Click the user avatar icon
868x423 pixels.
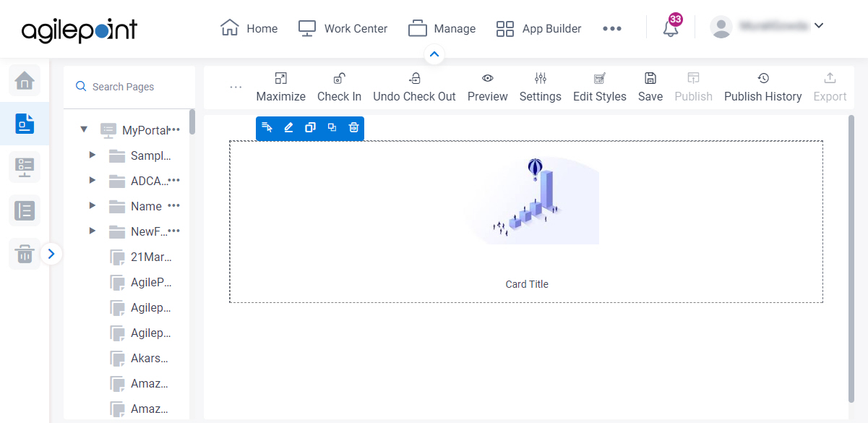pos(721,27)
